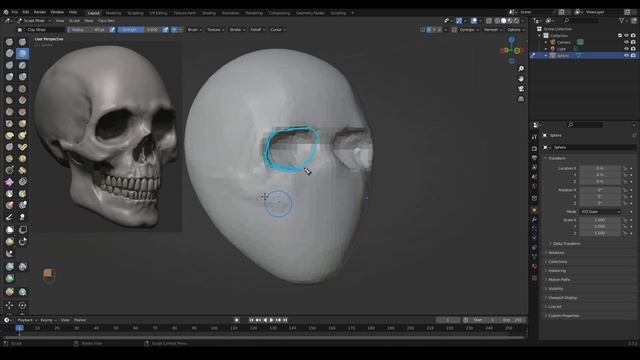Click the viewport pan hand icon
The image size is (640, 360).
[x=521, y=78]
